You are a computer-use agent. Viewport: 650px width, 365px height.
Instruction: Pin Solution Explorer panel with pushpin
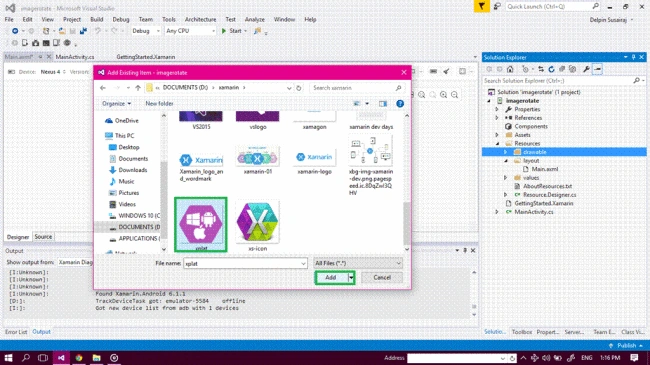[x=633, y=57]
